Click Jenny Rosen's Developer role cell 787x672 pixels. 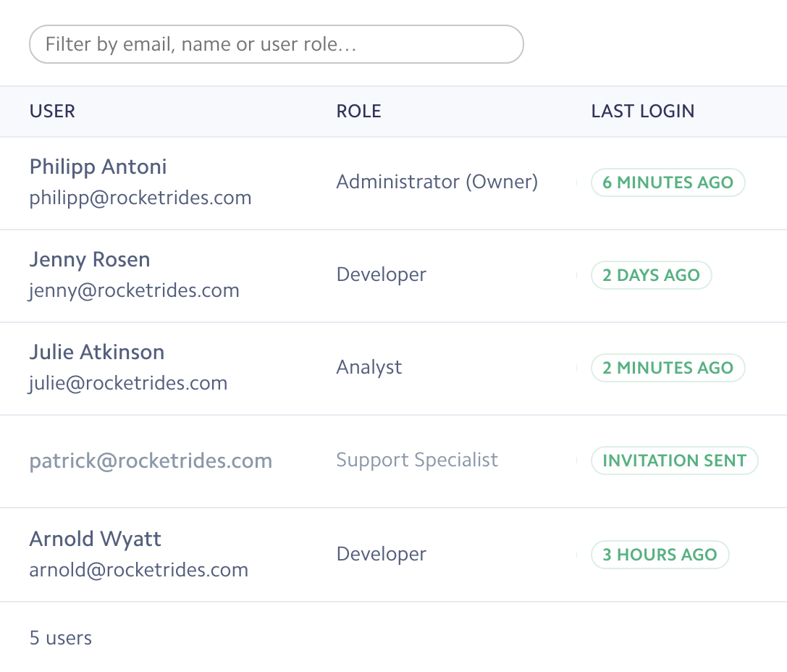pos(382,275)
